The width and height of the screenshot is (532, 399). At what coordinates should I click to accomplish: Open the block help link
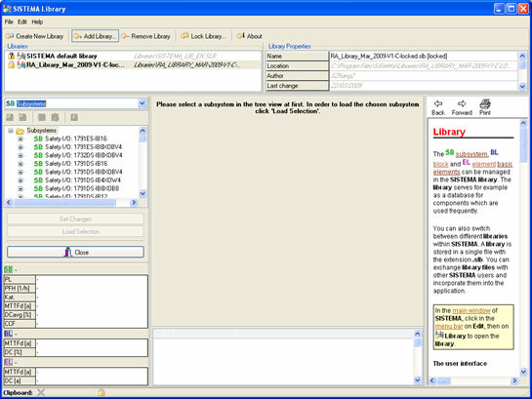(441, 164)
